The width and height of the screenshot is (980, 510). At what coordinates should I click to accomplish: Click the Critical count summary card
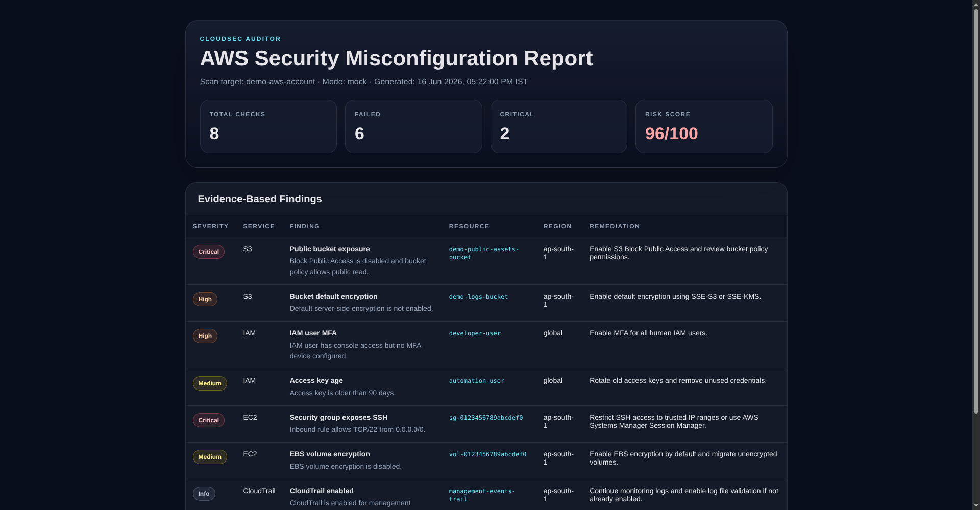coord(559,127)
